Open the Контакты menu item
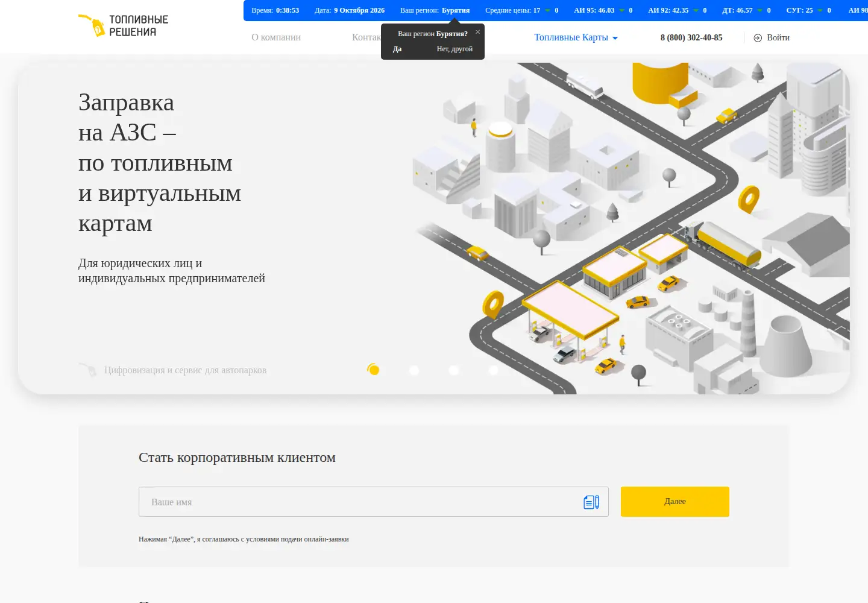The width and height of the screenshot is (868, 603). click(366, 37)
